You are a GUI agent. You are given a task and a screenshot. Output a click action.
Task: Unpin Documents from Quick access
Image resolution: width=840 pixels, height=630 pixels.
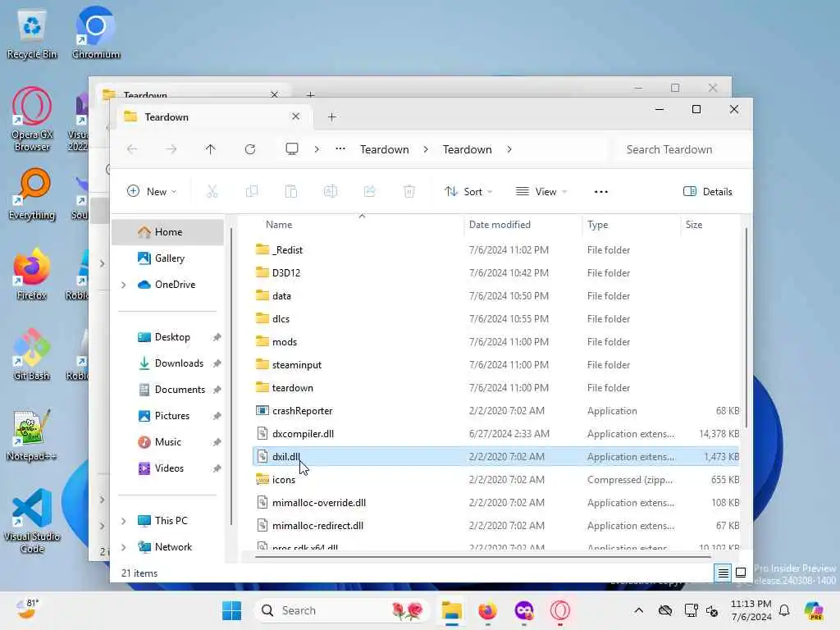(217, 390)
